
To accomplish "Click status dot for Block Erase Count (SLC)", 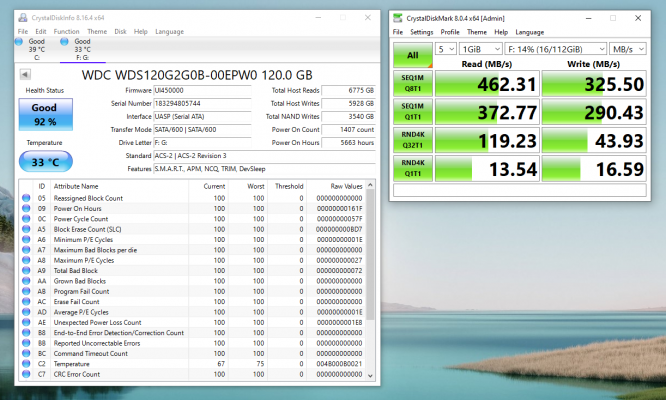I will tap(26, 229).
